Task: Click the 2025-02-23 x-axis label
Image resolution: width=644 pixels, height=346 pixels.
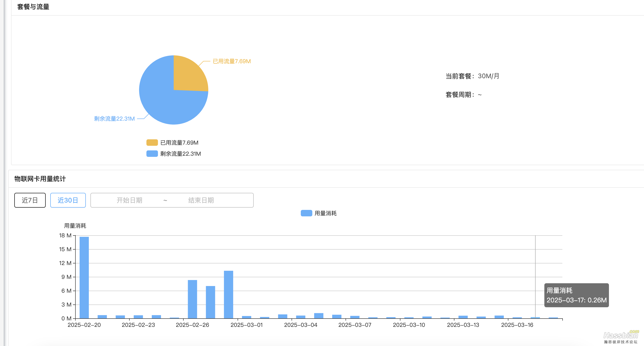Action: [x=138, y=325]
